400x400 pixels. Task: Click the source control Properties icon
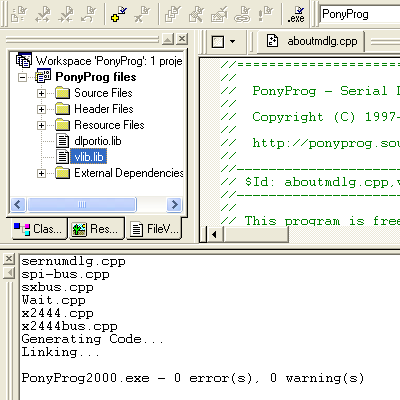(x=219, y=14)
